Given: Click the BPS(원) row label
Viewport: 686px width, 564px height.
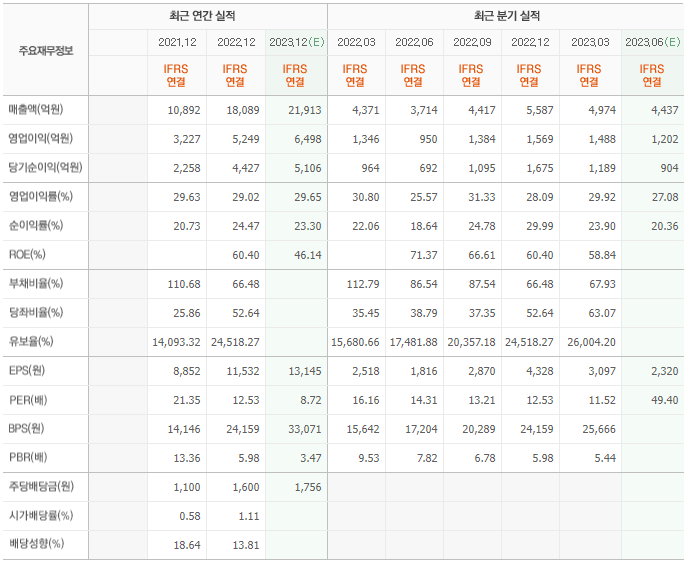Looking at the screenshot, I should click(26, 429).
